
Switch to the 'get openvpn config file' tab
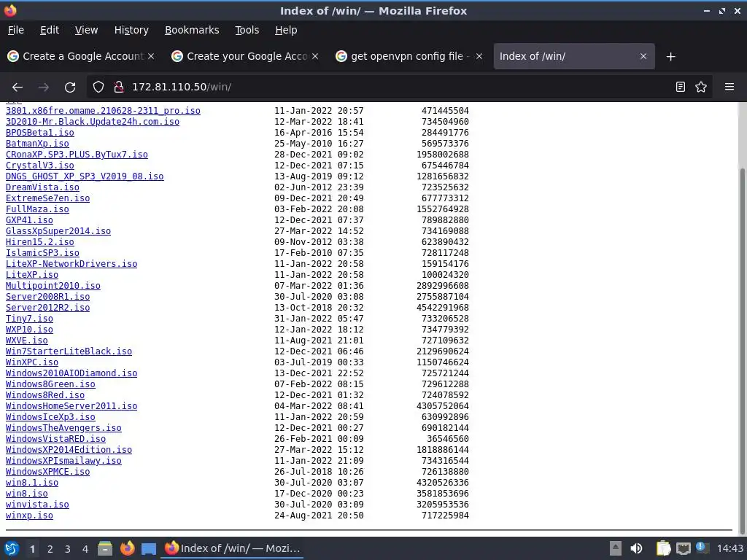409,56
